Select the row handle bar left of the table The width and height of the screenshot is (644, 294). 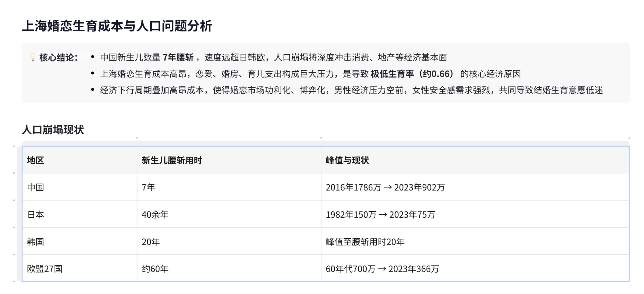pyautogui.click(x=19, y=214)
